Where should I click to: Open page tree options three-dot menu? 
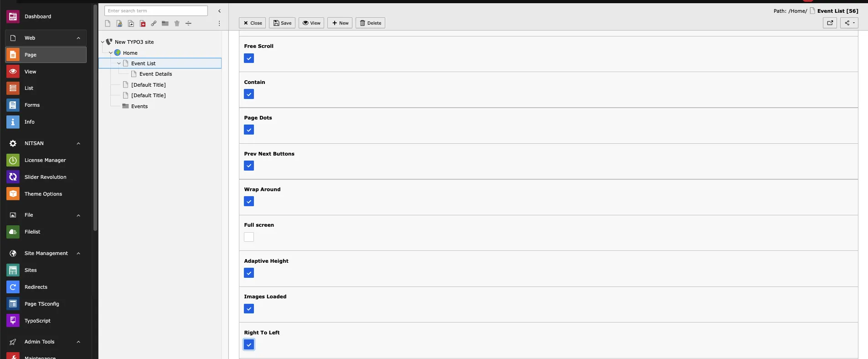click(219, 23)
